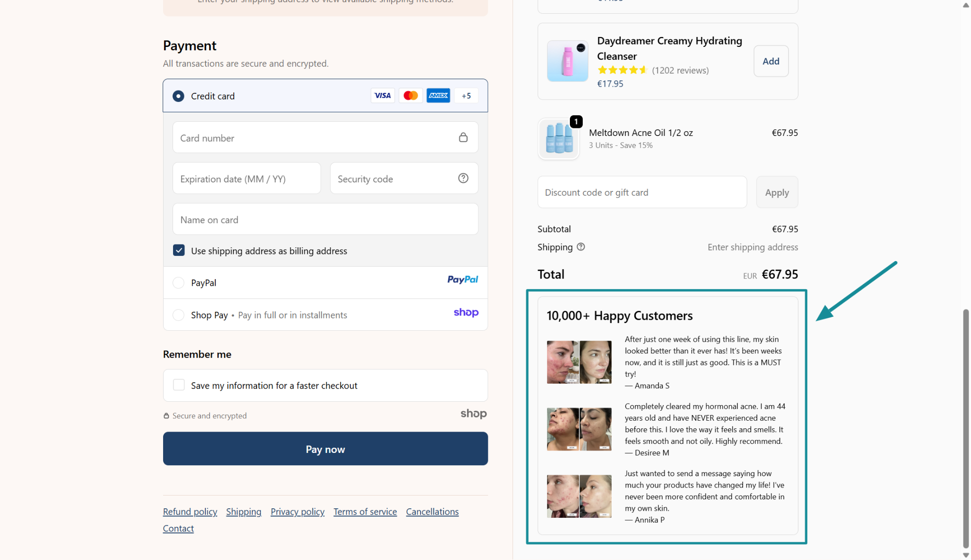Viewport: 971px width, 560px height.
Task: Choose Shop Pay radio option
Action: 178,315
